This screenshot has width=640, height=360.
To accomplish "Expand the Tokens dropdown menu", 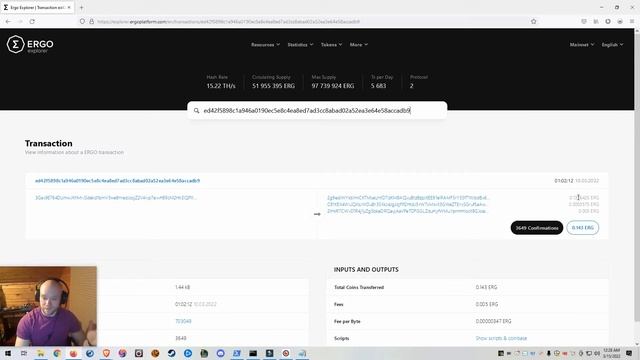I will [331, 44].
